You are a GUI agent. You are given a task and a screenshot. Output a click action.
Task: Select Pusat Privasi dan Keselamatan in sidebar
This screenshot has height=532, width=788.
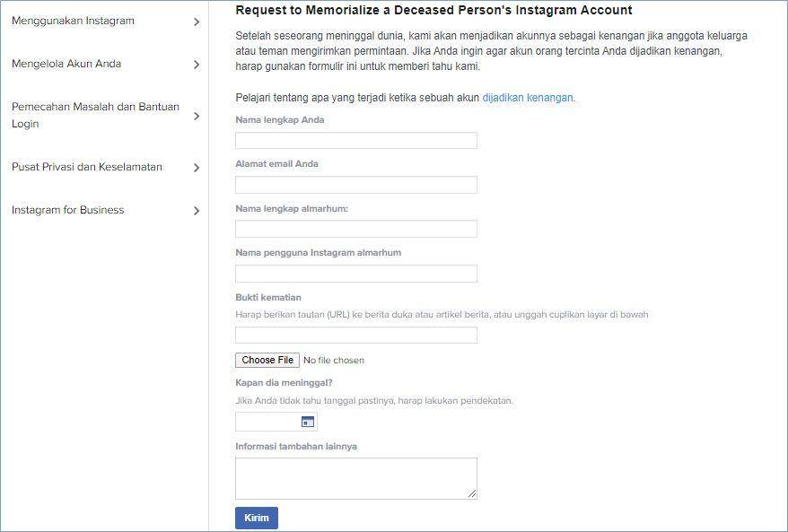pyautogui.click(x=87, y=167)
